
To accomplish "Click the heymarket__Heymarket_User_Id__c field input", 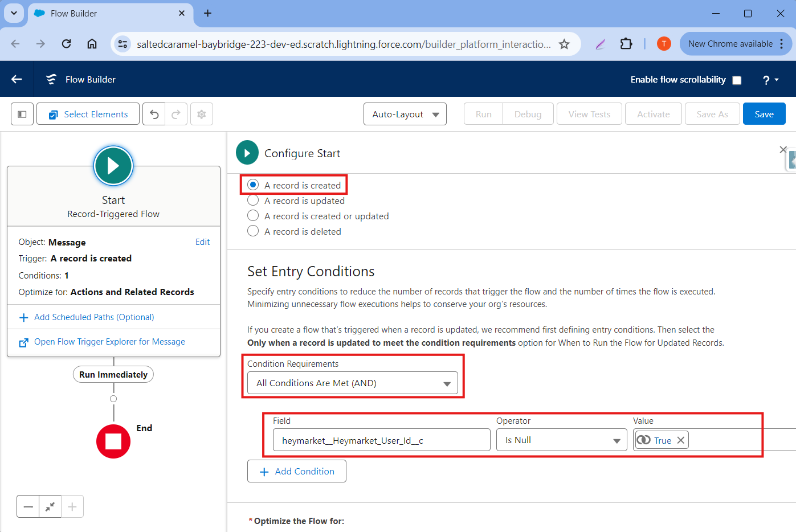I will point(382,440).
